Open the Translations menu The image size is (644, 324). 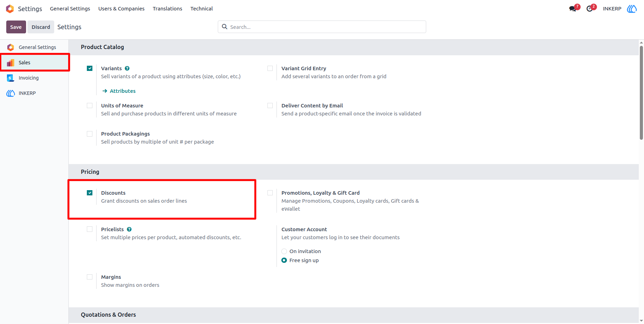(x=167, y=9)
